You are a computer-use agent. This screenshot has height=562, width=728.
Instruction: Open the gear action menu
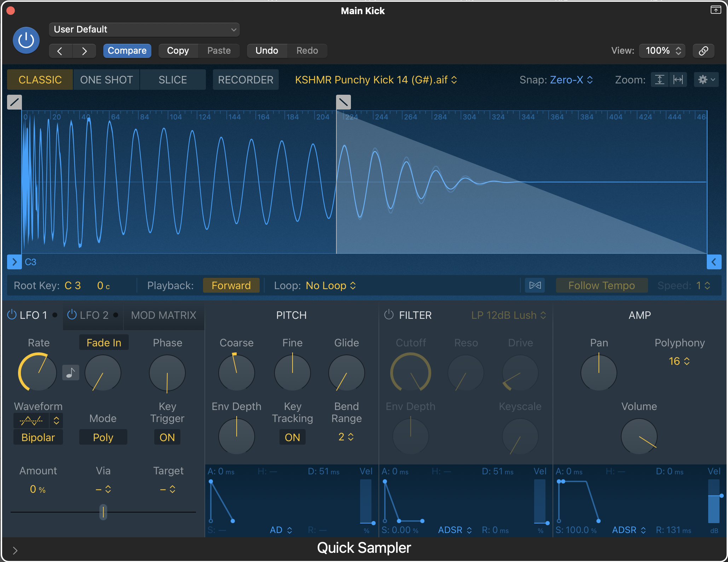tap(706, 80)
